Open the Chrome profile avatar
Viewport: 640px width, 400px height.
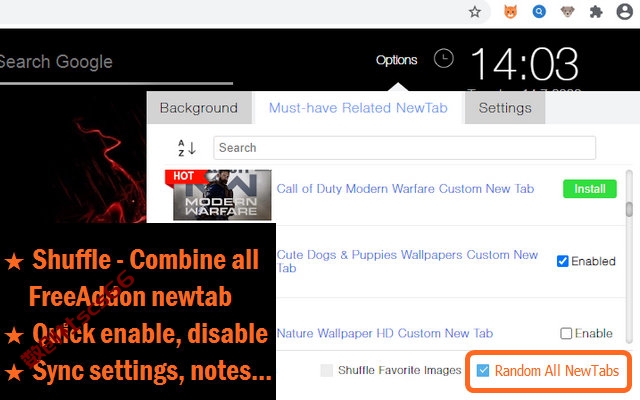624,12
